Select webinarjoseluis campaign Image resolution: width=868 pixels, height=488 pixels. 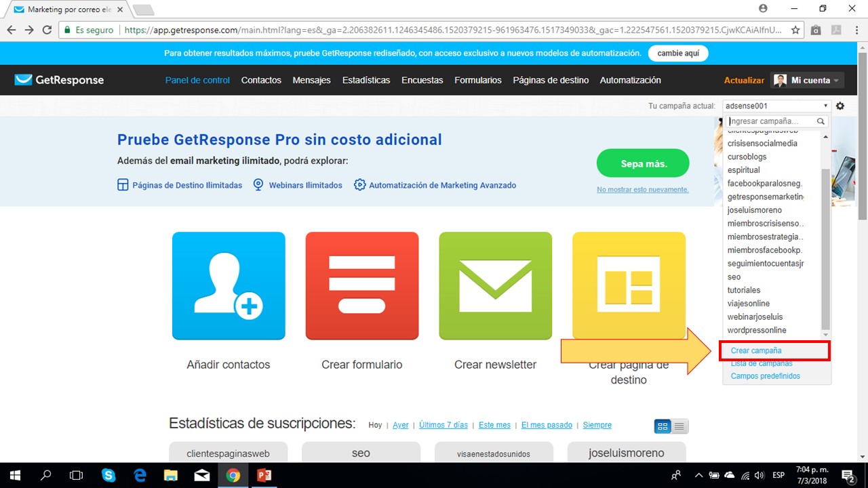pyautogui.click(x=755, y=317)
